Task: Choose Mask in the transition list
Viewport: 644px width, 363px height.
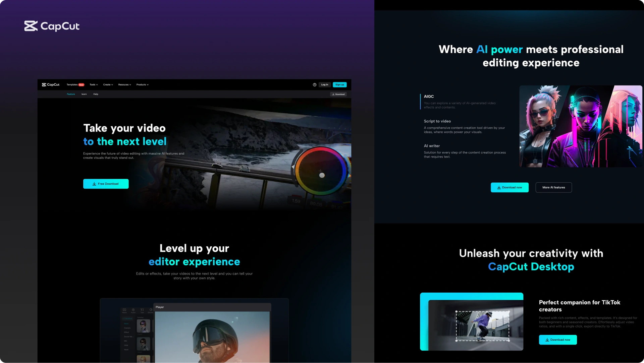Action: 126,350
